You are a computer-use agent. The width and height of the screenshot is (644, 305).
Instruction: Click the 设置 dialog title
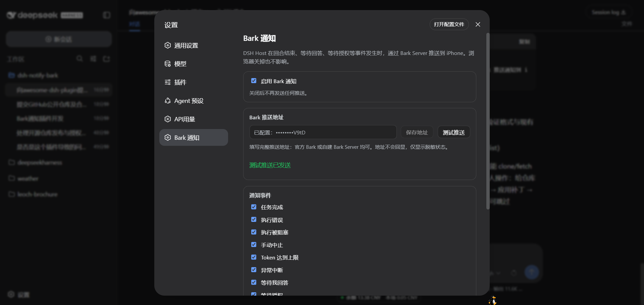171,25
